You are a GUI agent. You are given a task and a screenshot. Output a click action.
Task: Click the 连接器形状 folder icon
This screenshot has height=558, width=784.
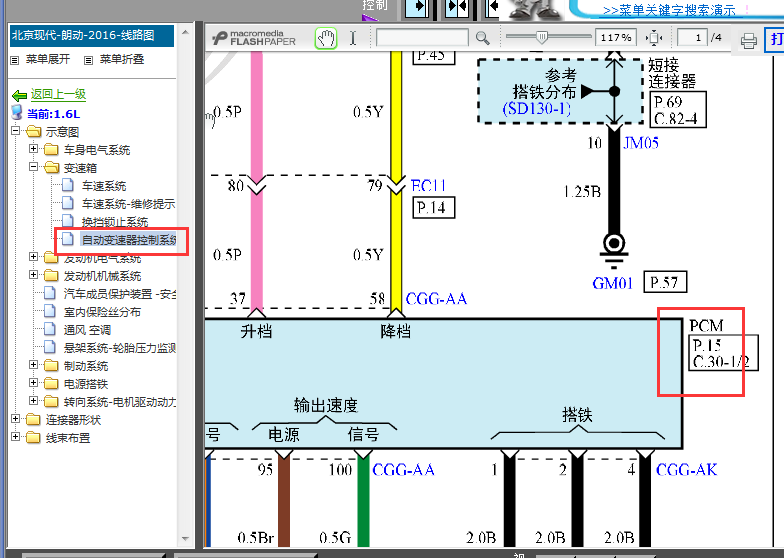[x=34, y=420]
